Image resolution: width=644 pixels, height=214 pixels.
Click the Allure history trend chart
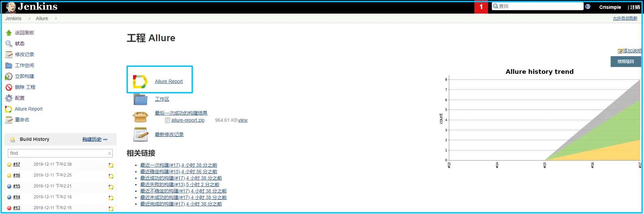540,118
